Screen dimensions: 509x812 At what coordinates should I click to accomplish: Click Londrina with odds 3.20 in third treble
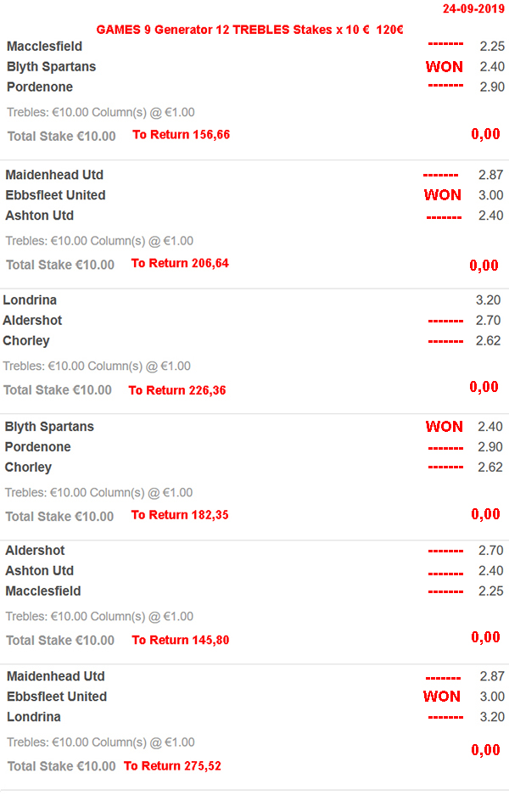(30, 300)
